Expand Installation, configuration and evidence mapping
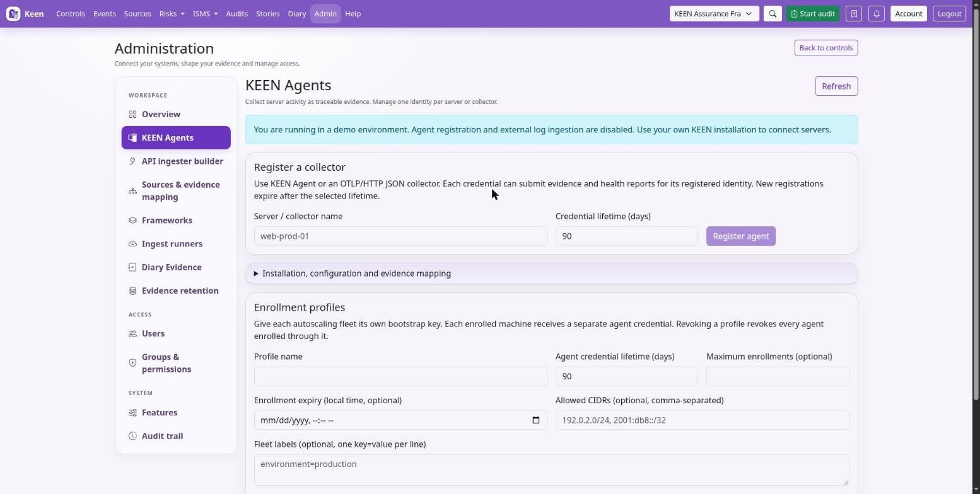 click(551, 273)
